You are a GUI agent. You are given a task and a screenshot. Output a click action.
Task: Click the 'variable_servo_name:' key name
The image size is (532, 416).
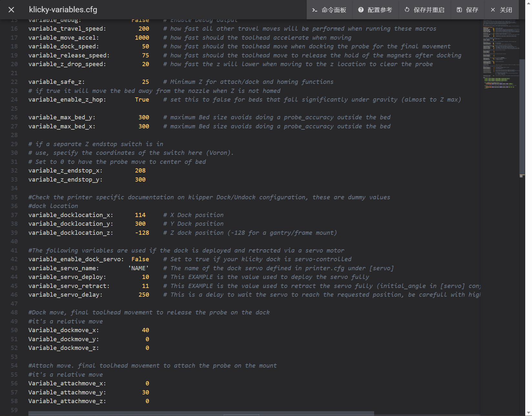pyautogui.click(x=64, y=268)
